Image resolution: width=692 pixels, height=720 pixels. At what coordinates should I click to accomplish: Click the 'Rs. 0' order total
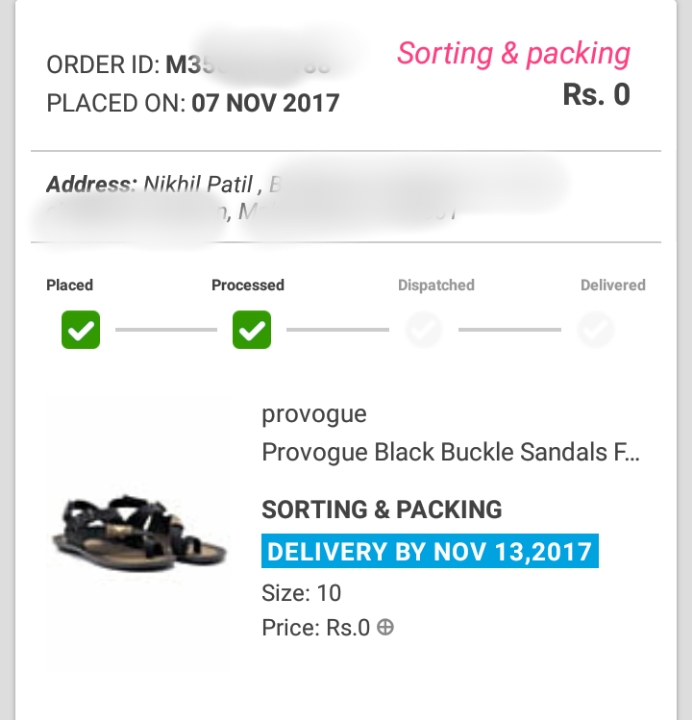pyautogui.click(x=596, y=95)
